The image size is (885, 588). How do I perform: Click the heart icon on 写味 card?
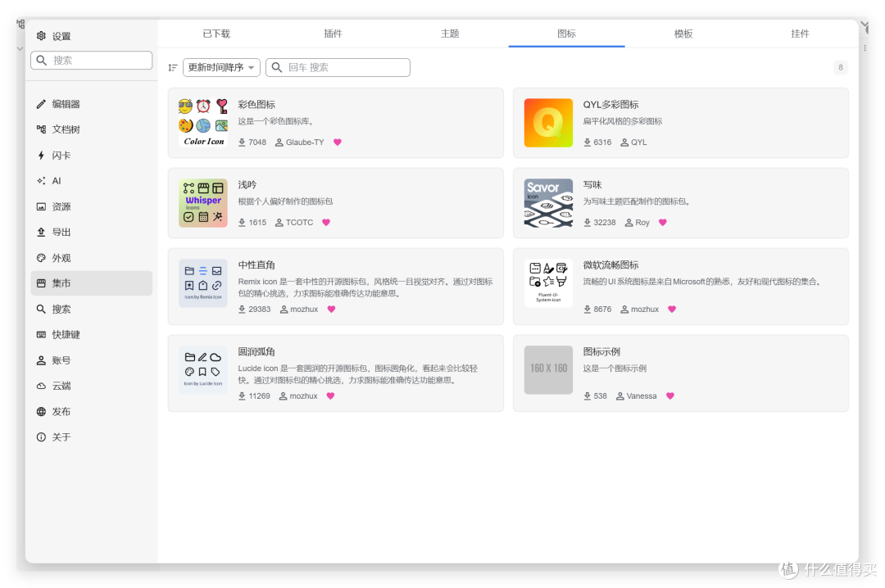coord(663,222)
